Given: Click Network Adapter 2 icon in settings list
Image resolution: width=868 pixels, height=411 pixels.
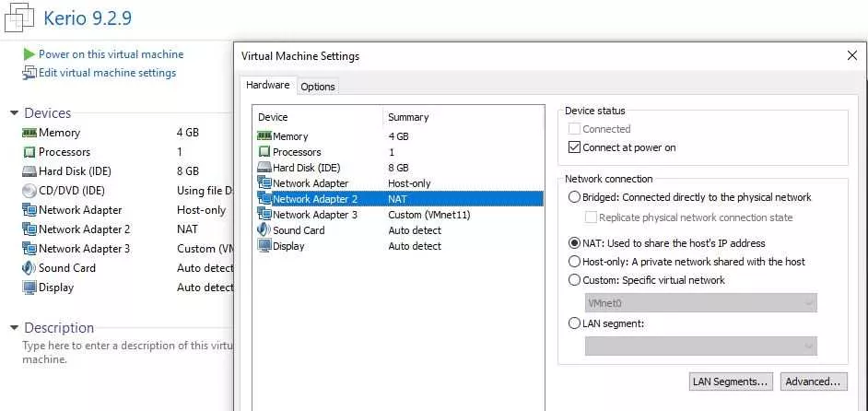Looking at the screenshot, I should [x=264, y=199].
